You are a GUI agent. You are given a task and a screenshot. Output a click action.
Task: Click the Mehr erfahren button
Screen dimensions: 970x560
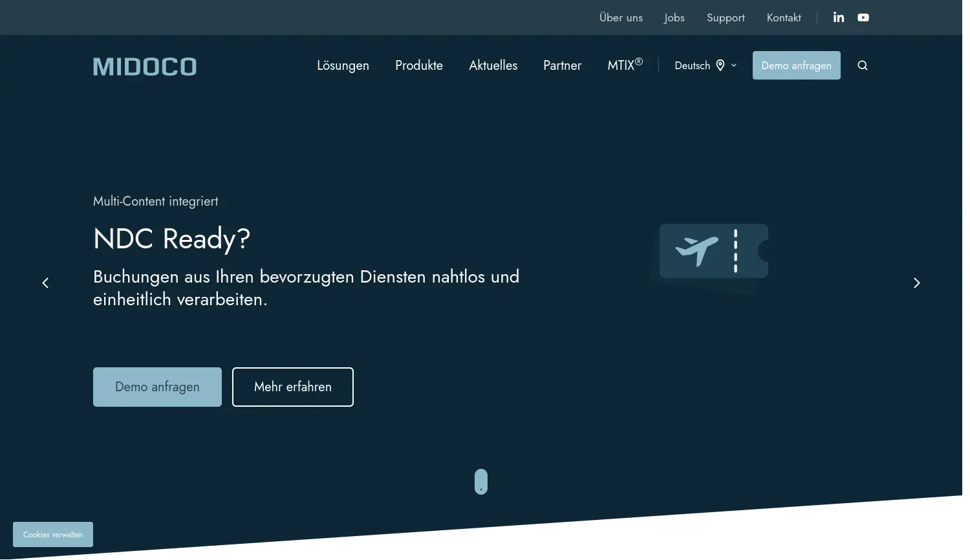click(293, 387)
